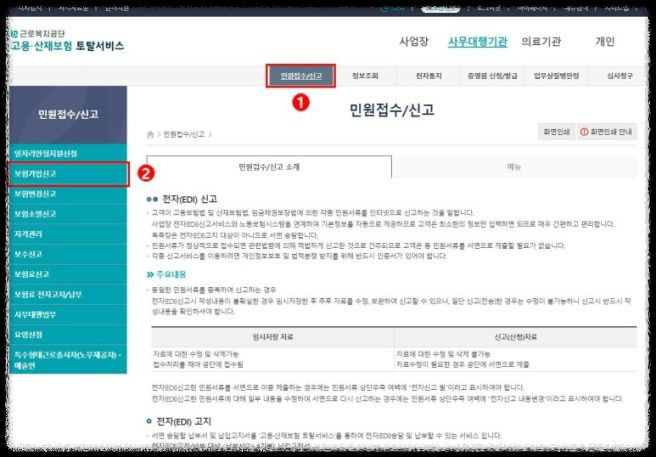The width and height of the screenshot is (656, 457).
Task: Click the 신고(신청)자료 table header
Action: pos(516,337)
